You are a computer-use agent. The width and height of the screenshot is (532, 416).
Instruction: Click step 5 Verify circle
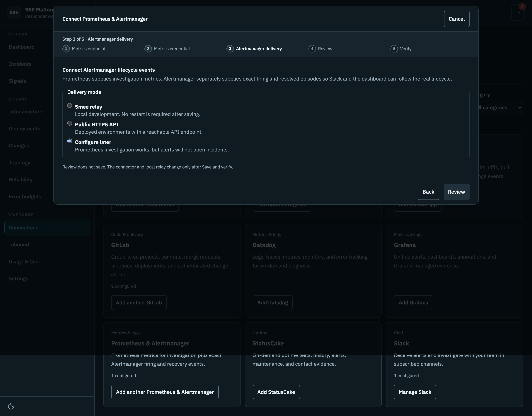coord(394,49)
